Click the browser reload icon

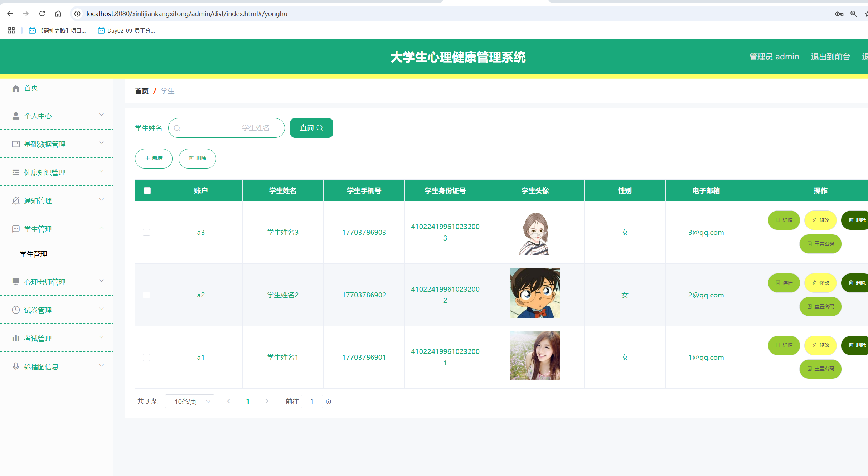point(42,14)
